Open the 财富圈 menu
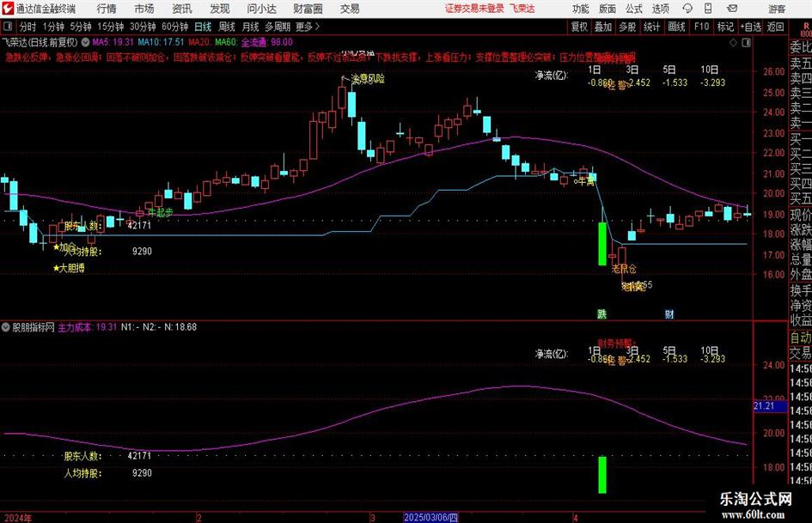The height and width of the screenshot is (523, 812). pyautogui.click(x=308, y=9)
